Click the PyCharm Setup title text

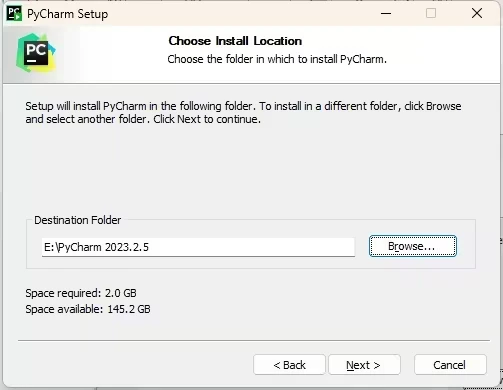(x=68, y=14)
